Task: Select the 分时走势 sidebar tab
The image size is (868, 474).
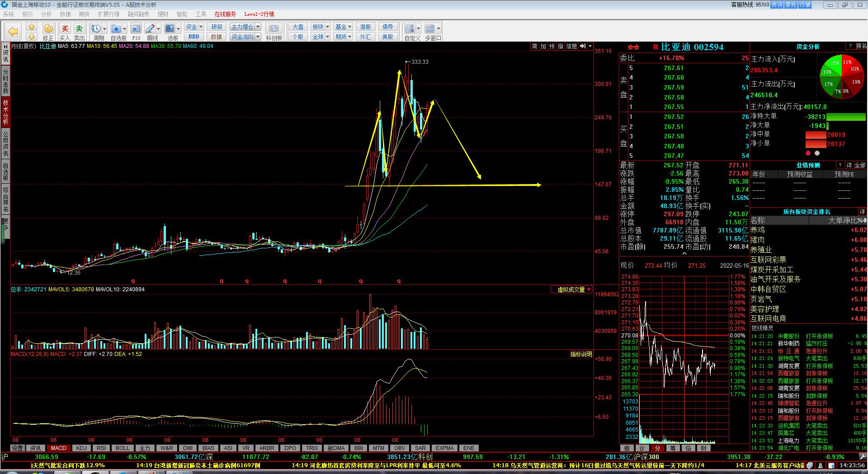Action: (5, 81)
